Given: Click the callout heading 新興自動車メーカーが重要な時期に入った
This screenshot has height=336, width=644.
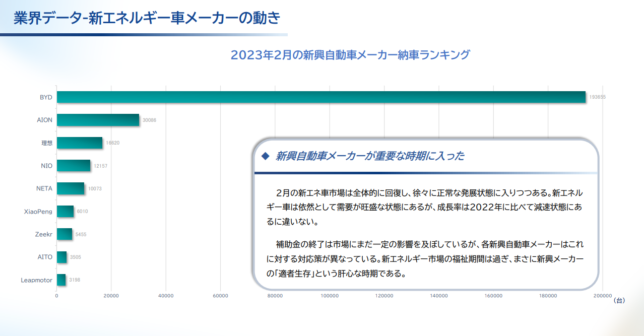Looking at the screenshot, I should coord(369,157).
